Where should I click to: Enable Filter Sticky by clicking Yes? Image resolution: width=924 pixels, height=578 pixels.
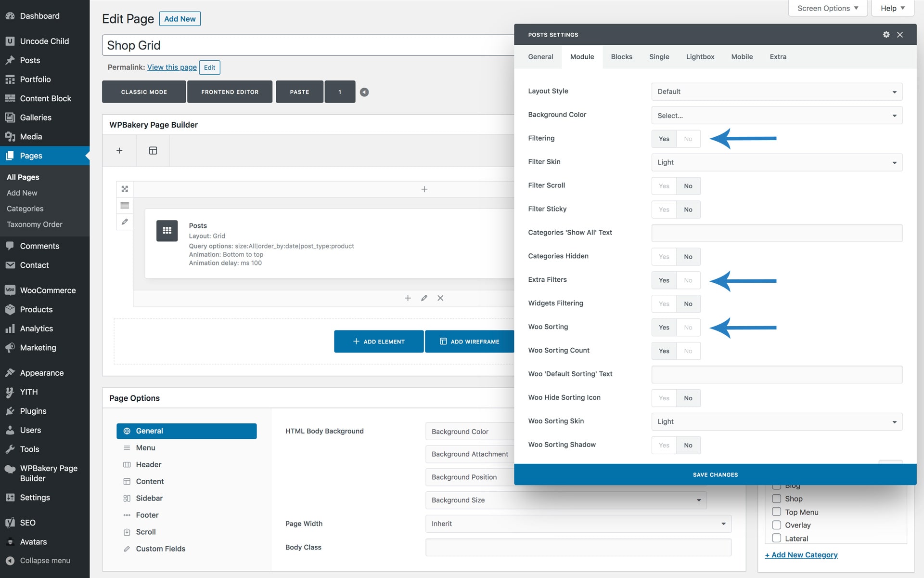(x=664, y=210)
